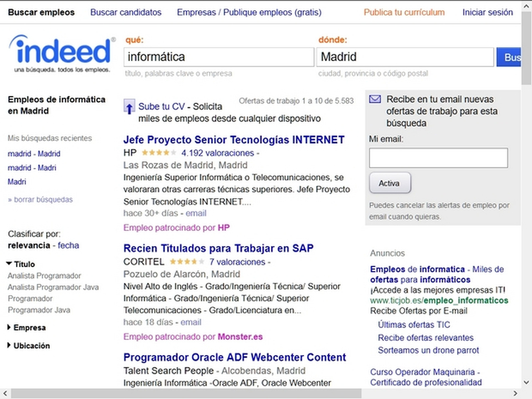The width and height of the screenshot is (532, 399).
Task: Click email link under HP job posting
Action: point(196,213)
